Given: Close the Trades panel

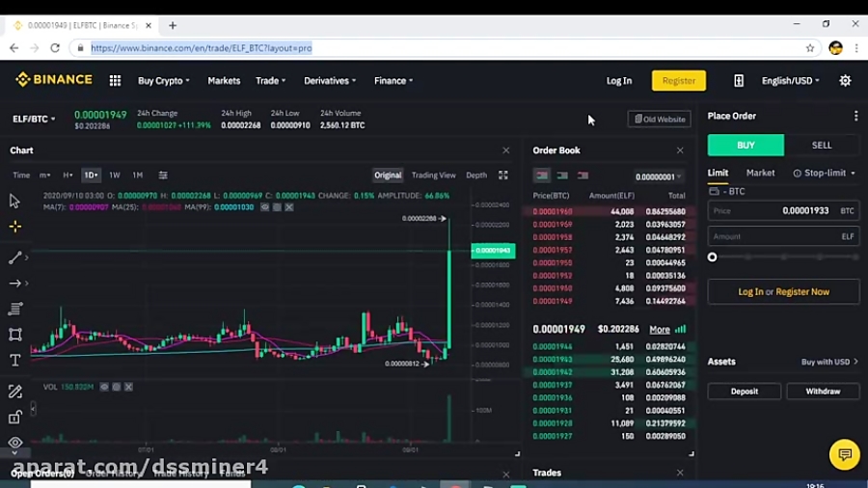Looking at the screenshot, I should pyautogui.click(x=680, y=473).
